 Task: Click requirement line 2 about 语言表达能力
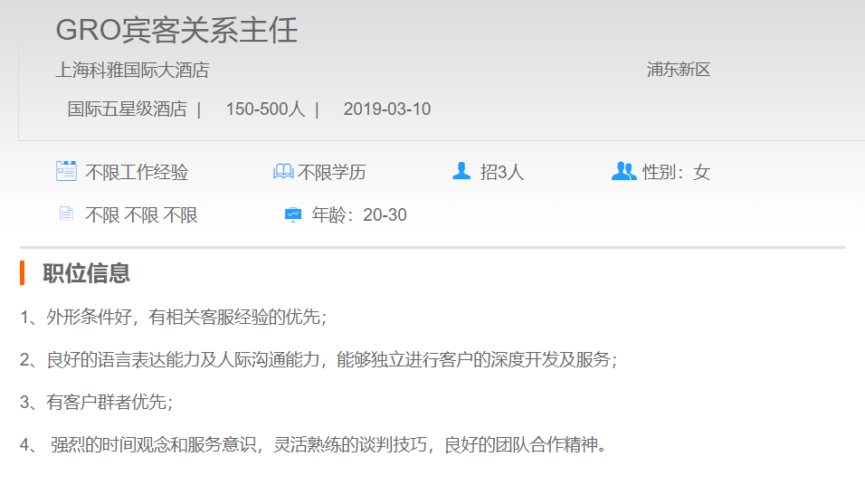tap(318, 360)
